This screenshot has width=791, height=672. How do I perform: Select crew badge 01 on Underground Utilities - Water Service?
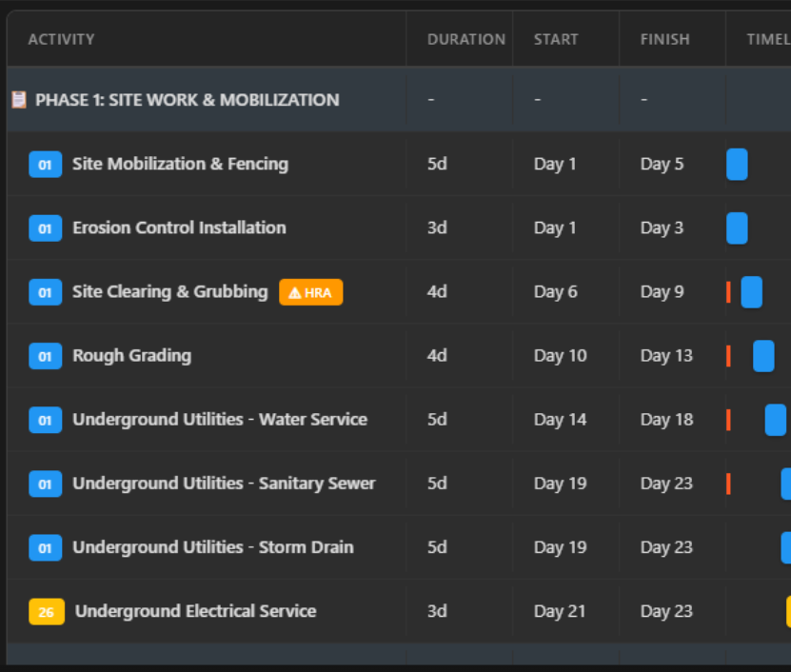tap(46, 419)
